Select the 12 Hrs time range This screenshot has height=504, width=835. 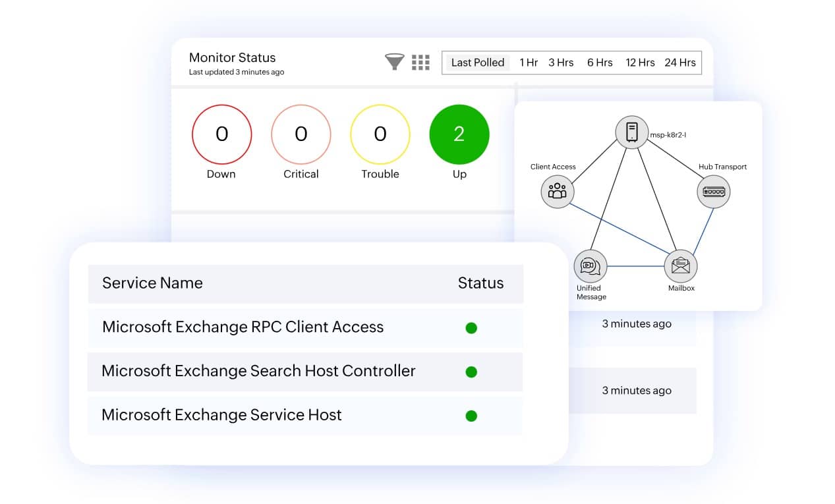point(640,63)
